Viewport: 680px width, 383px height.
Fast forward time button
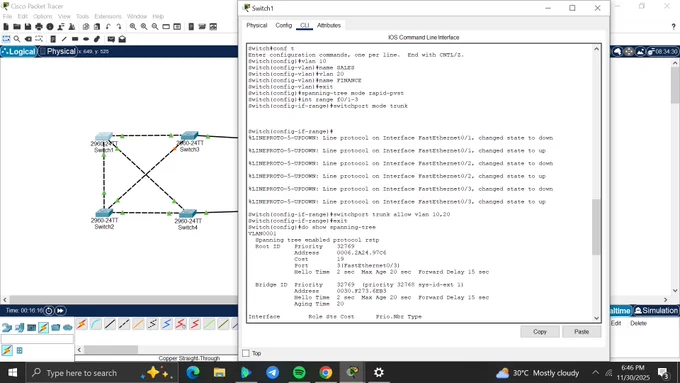point(60,311)
